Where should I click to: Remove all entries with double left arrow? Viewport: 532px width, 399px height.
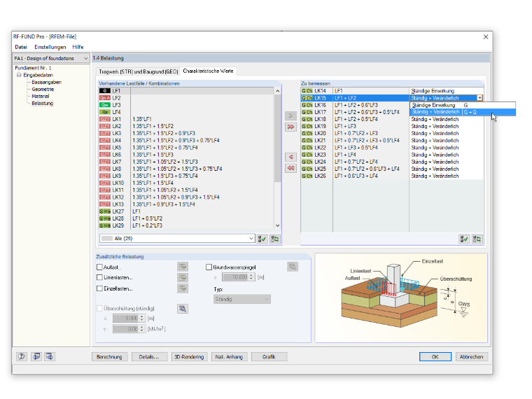[290, 168]
